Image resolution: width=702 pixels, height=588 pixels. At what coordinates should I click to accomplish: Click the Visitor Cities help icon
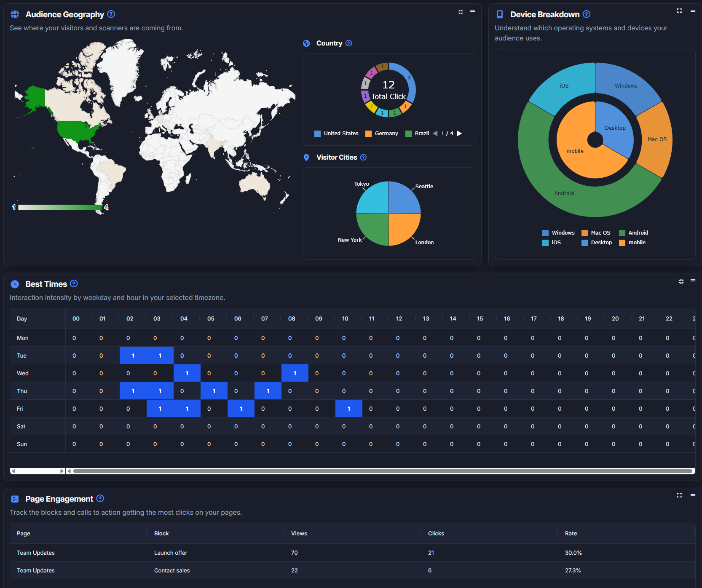coord(363,157)
